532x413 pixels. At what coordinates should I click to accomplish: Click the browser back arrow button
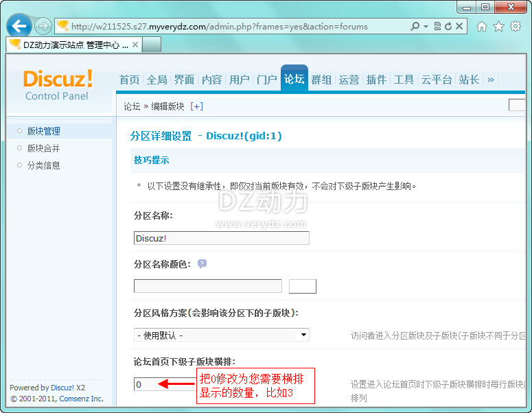pyautogui.click(x=19, y=26)
